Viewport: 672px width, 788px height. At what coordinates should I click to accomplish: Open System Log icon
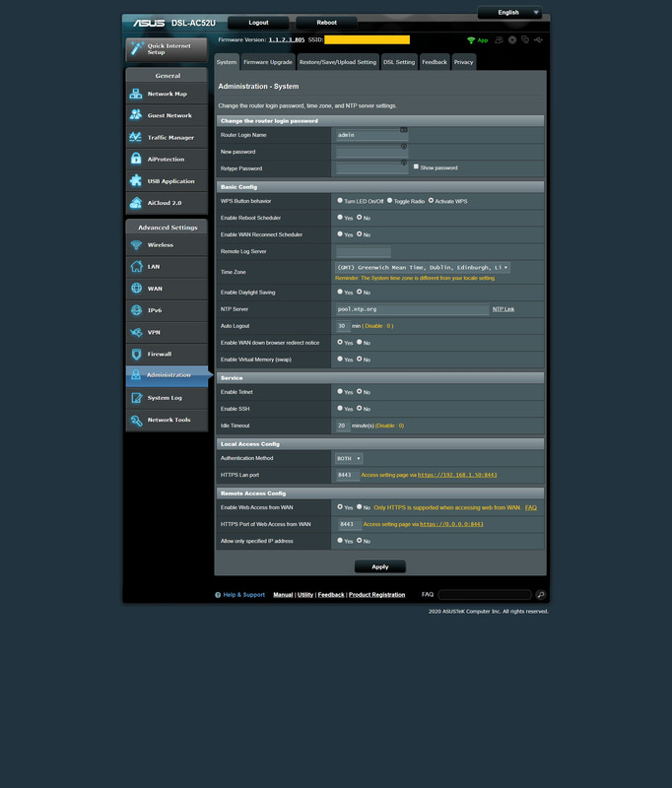pyautogui.click(x=136, y=398)
